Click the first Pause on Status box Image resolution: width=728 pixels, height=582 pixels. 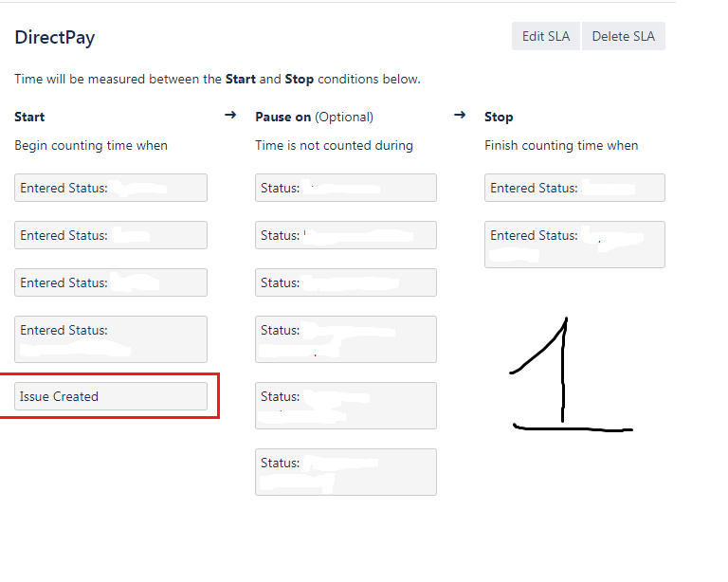coord(346,188)
